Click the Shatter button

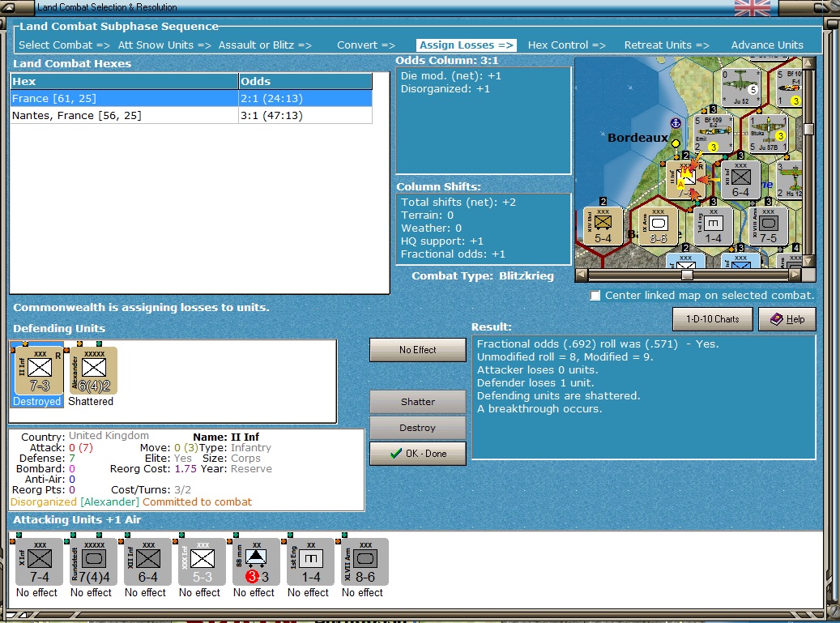[417, 402]
